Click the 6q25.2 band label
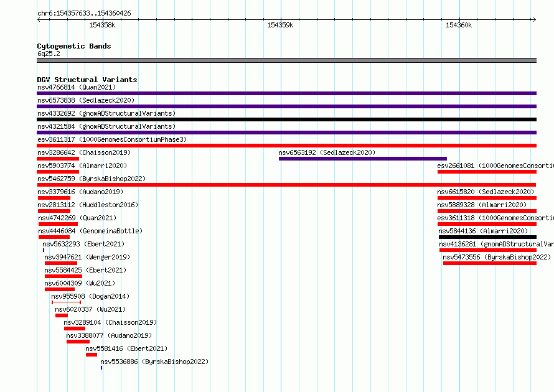The width and height of the screenshot is (554, 392). coord(49,54)
